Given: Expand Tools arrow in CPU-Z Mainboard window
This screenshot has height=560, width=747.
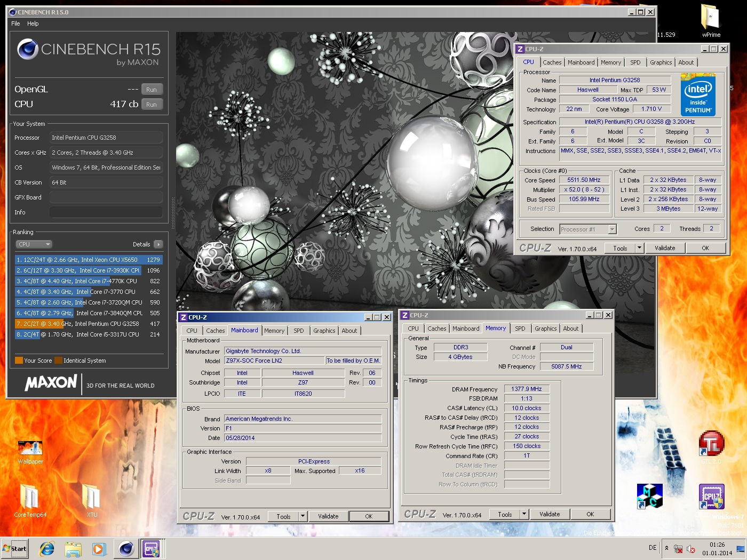Looking at the screenshot, I should (303, 516).
